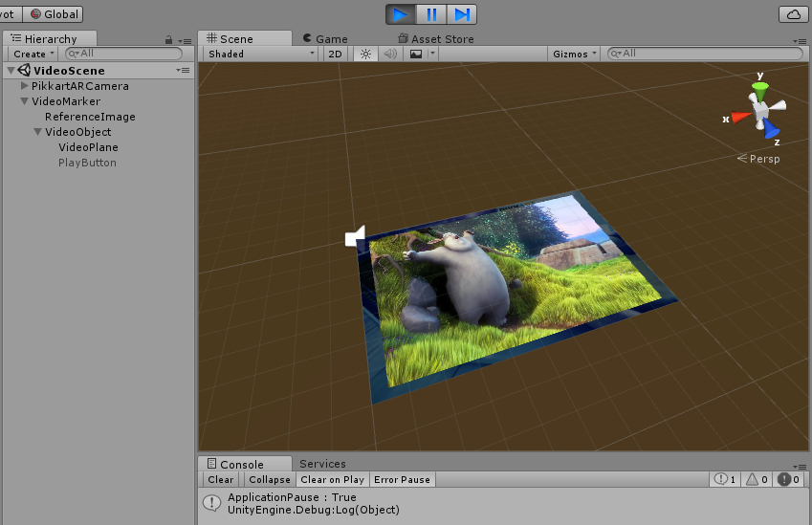
Task: Click the red X axis gizmo cone
Action: [741, 117]
